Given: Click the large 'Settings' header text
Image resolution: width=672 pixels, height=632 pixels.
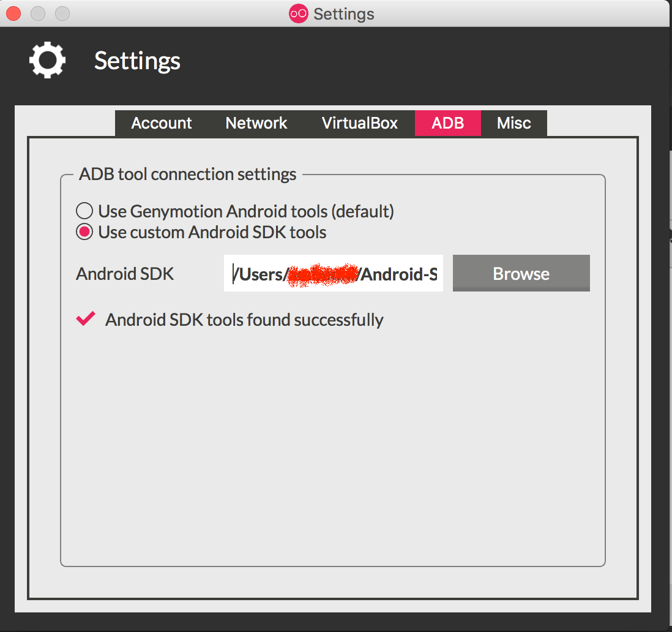Looking at the screenshot, I should [x=137, y=61].
